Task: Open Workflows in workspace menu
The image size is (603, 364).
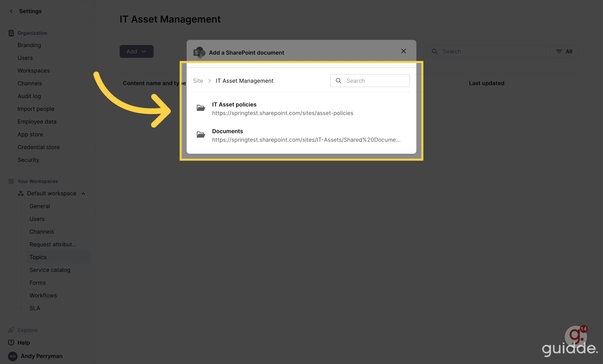Action: coord(43,295)
